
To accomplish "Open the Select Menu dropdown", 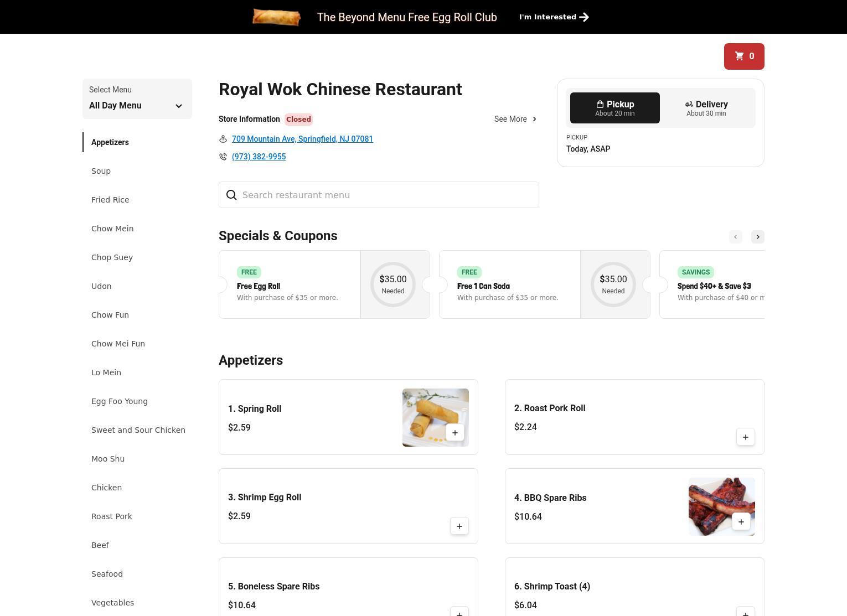I will [x=137, y=99].
